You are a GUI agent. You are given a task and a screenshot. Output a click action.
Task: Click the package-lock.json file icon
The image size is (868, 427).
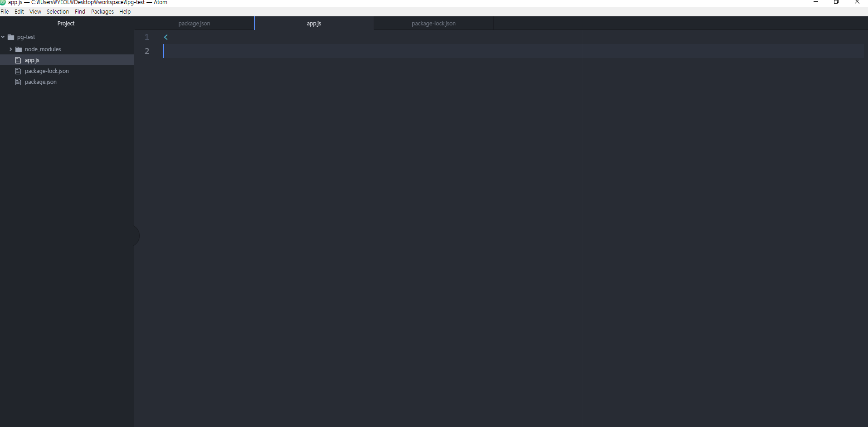tap(18, 71)
